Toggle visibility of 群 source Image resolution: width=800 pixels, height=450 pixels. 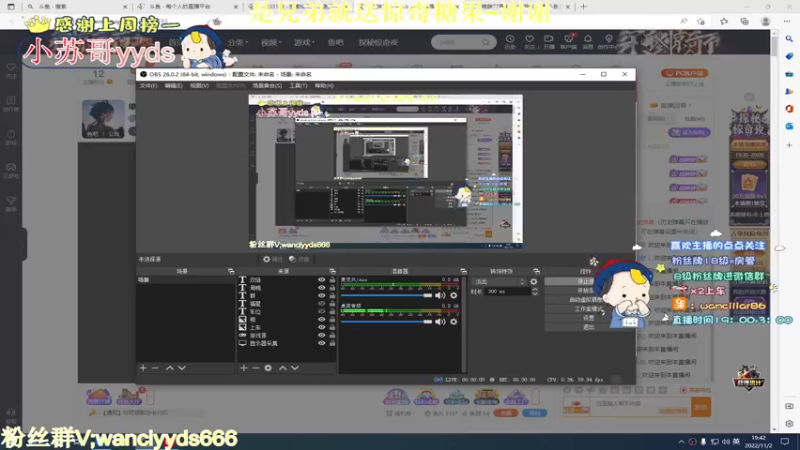pos(321,295)
